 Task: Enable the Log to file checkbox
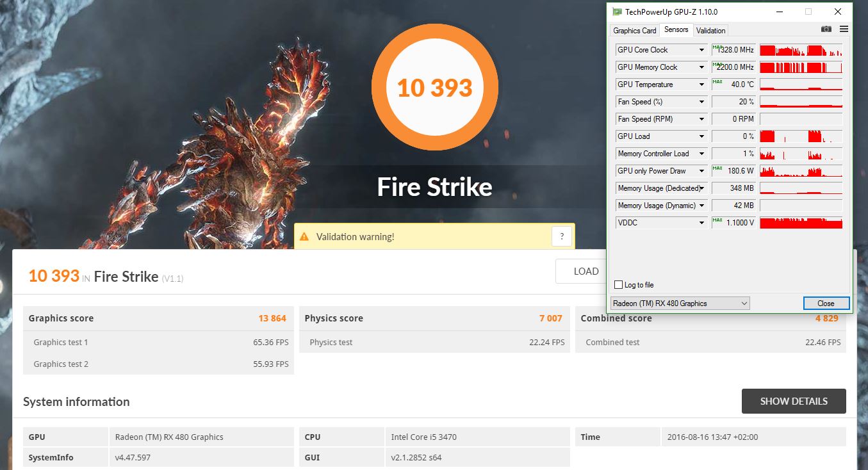click(618, 285)
